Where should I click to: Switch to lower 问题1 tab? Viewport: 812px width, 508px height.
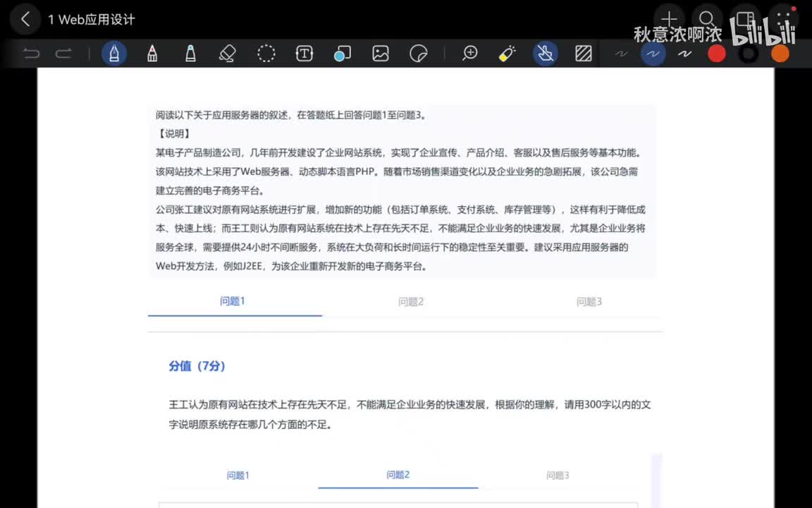(x=238, y=476)
